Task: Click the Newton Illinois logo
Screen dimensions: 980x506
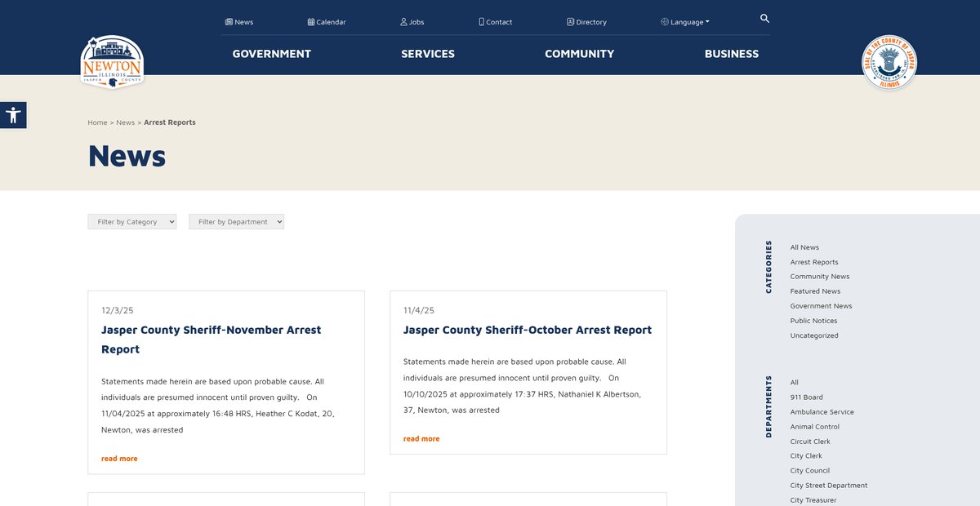Action: (112, 61)
